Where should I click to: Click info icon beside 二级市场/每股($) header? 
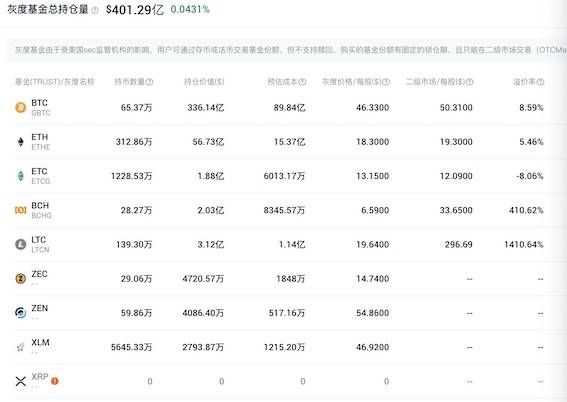pos(469,82)
